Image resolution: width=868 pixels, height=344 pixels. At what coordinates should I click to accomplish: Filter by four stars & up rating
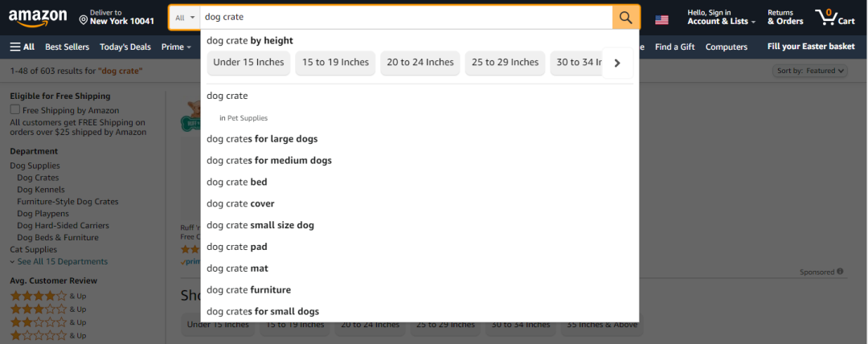point(39,296)
